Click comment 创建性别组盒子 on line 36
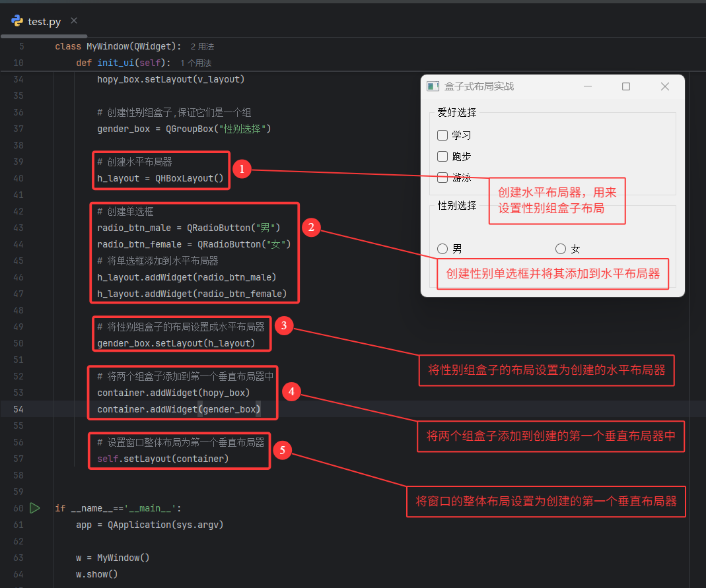The width and height of the screenshot is (706, 588). point(174,112)
